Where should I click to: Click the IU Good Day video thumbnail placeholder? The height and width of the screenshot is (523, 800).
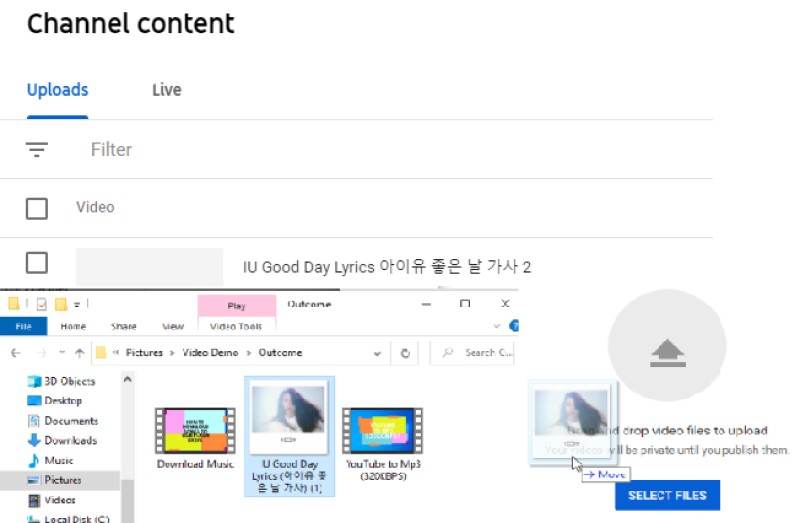[x=149, y=267]
